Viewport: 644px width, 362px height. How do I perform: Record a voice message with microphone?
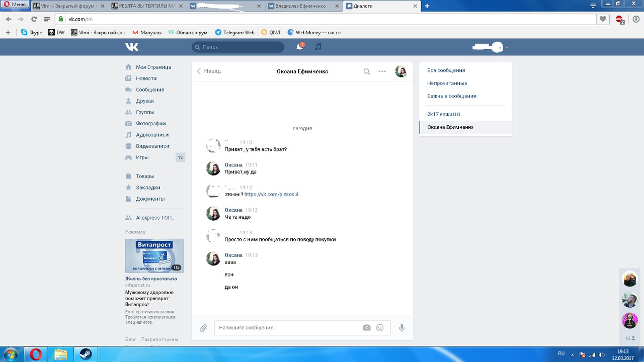(x=402, y=328)
